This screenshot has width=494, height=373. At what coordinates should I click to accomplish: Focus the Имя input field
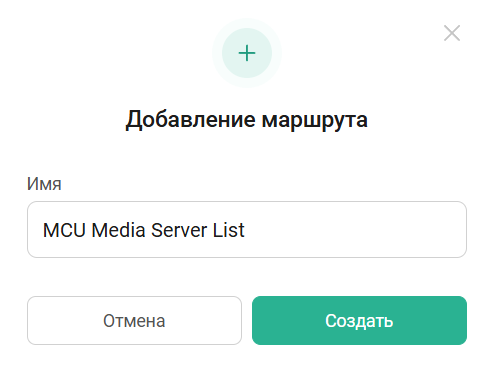coord(247,229)
